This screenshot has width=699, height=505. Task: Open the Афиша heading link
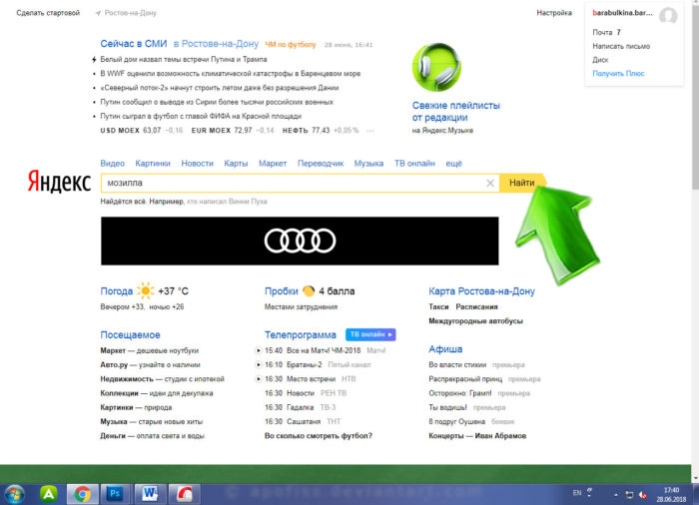click(445, 349)
